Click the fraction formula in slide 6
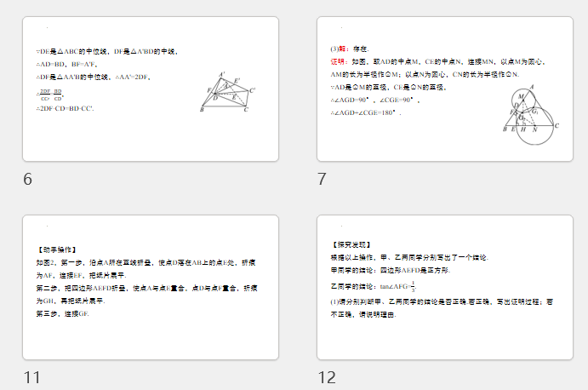 pos(51,95)
